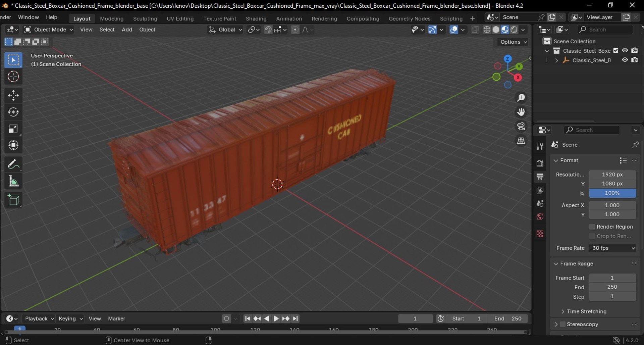Expand Classic_Steel_B object in outliner

pyautogui.click(x=556, y=60)
